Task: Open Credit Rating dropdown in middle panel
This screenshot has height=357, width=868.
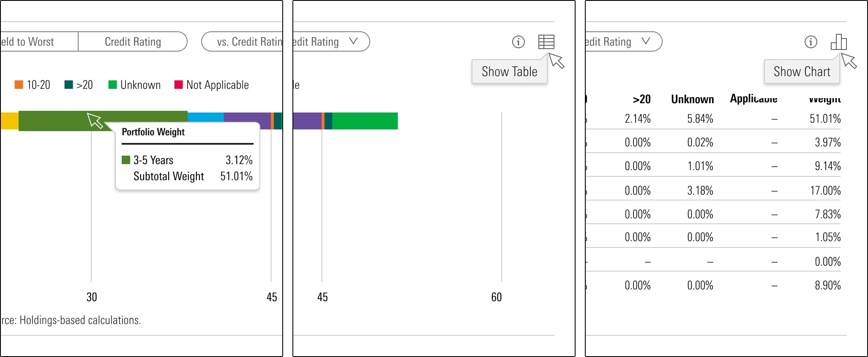Action: tap(331, 41)
